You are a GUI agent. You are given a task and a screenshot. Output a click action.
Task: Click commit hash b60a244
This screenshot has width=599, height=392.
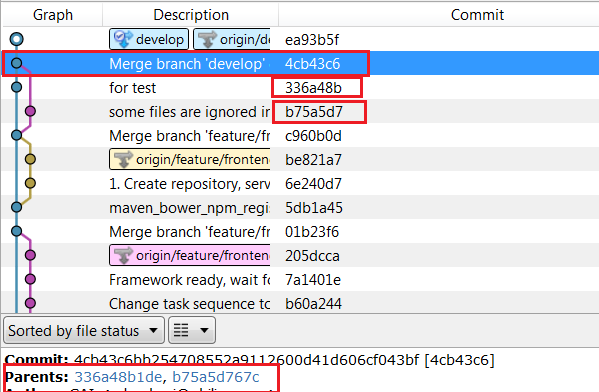pos(313,304)
